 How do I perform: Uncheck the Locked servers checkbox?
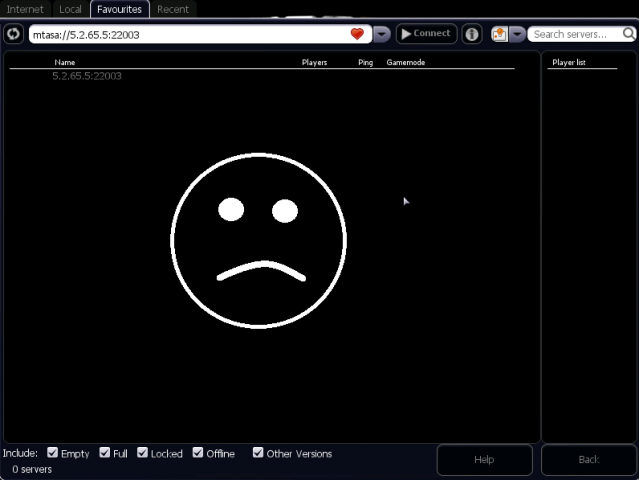(143, 453)
